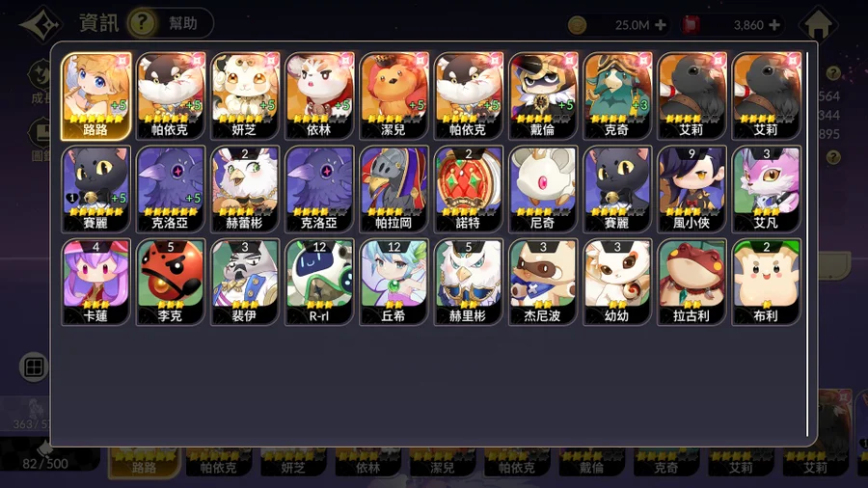This screenshot has height=488, width=868.
Task: Choose the 戴倫 masked character card
Action: (x=542, y=96)
